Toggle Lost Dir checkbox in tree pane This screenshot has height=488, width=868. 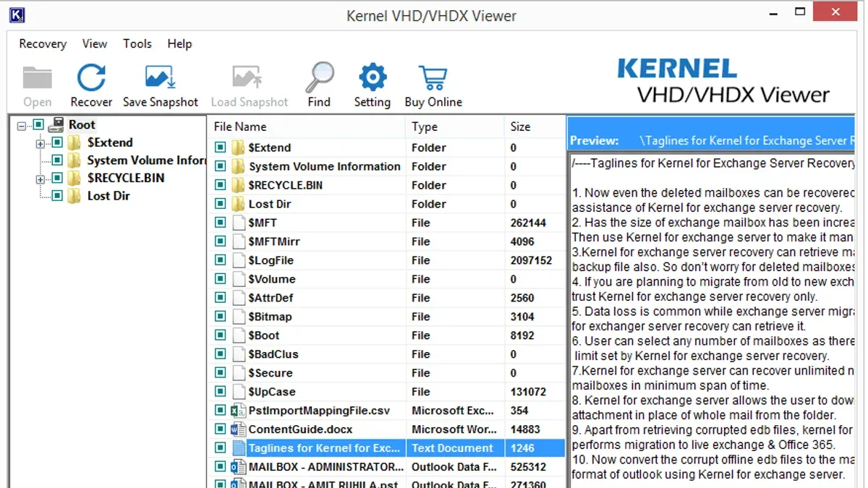tap(56, 196)
